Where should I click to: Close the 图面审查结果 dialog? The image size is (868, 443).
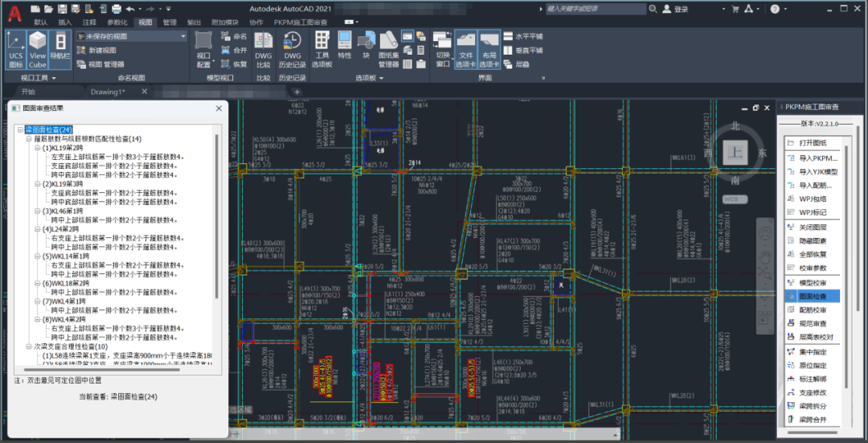[219, 109]
